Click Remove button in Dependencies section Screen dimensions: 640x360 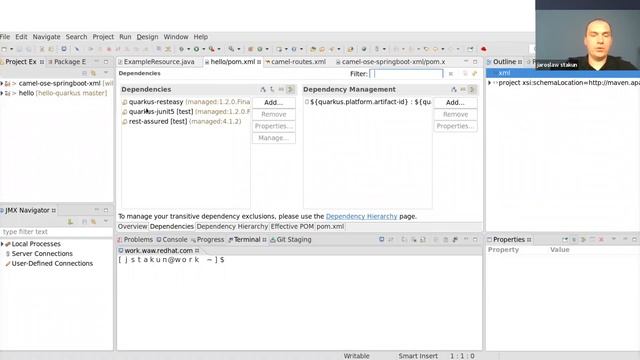tap(273, 114)
